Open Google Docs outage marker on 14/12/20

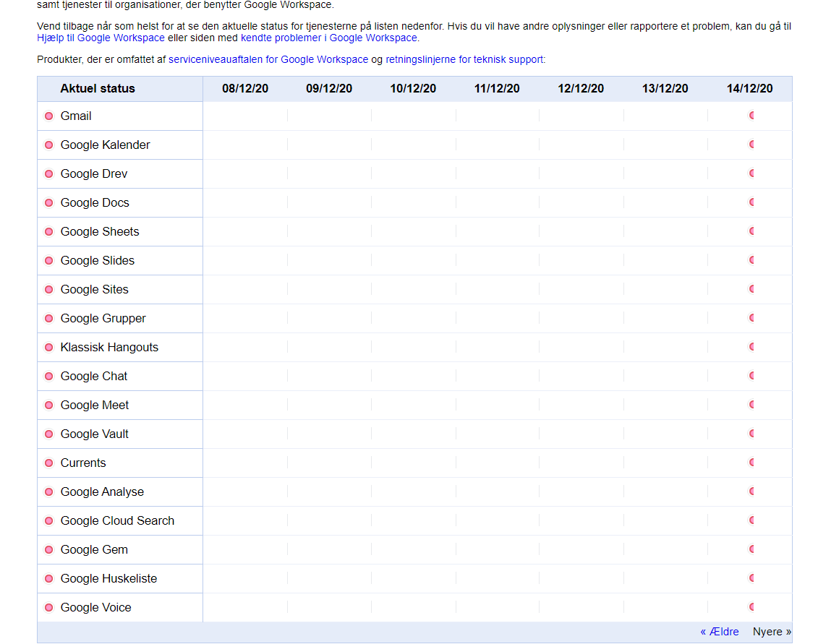751,202
